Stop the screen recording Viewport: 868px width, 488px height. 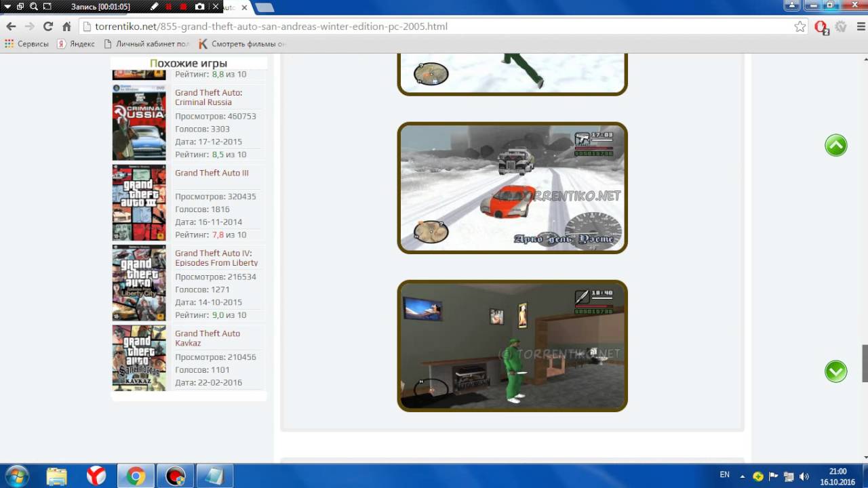pos(183,7)
